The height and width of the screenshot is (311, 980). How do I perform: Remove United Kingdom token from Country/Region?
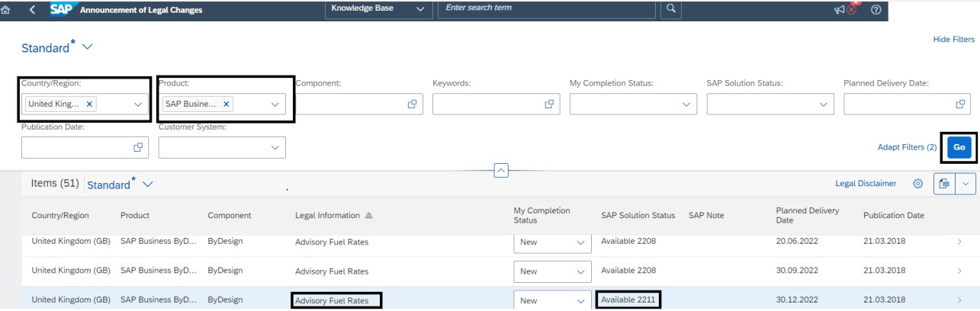90,104
